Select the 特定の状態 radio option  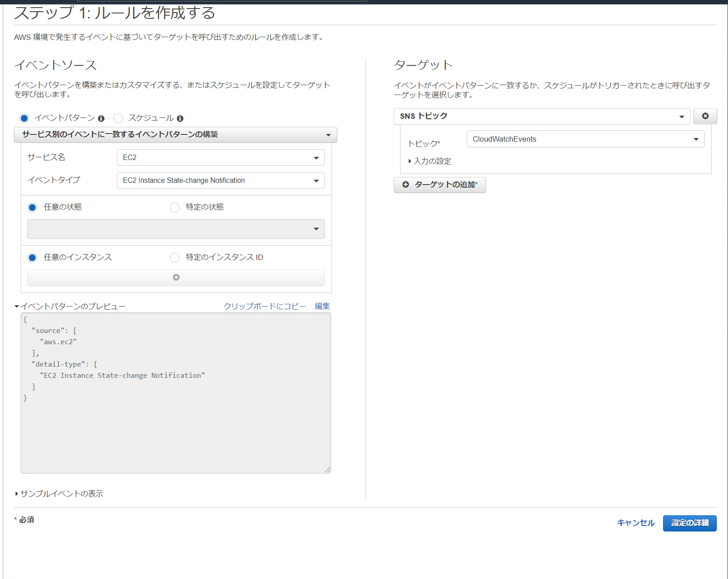tap(175, 207)
